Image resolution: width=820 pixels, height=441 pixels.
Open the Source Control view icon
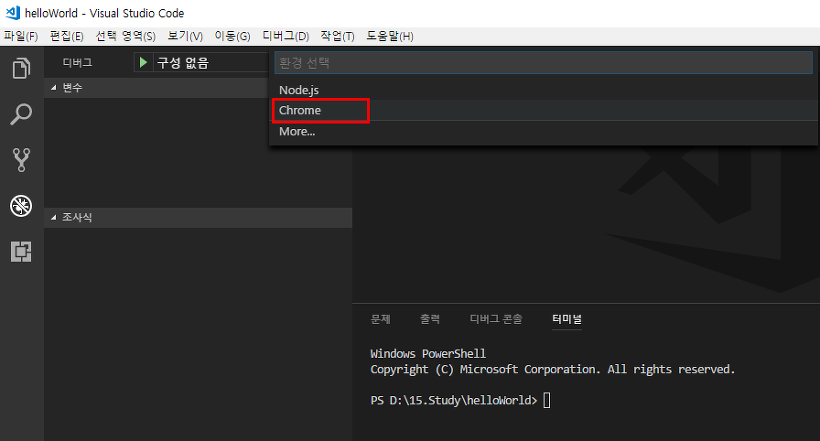pyautogui.click(x=21, y=160)
